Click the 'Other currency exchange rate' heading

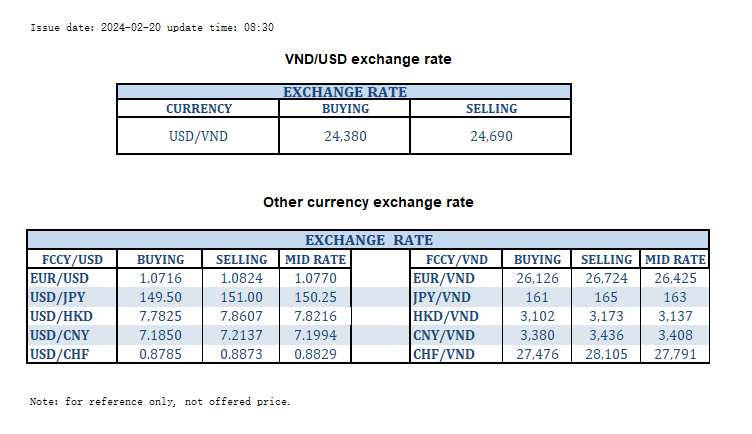coord(368,202)
